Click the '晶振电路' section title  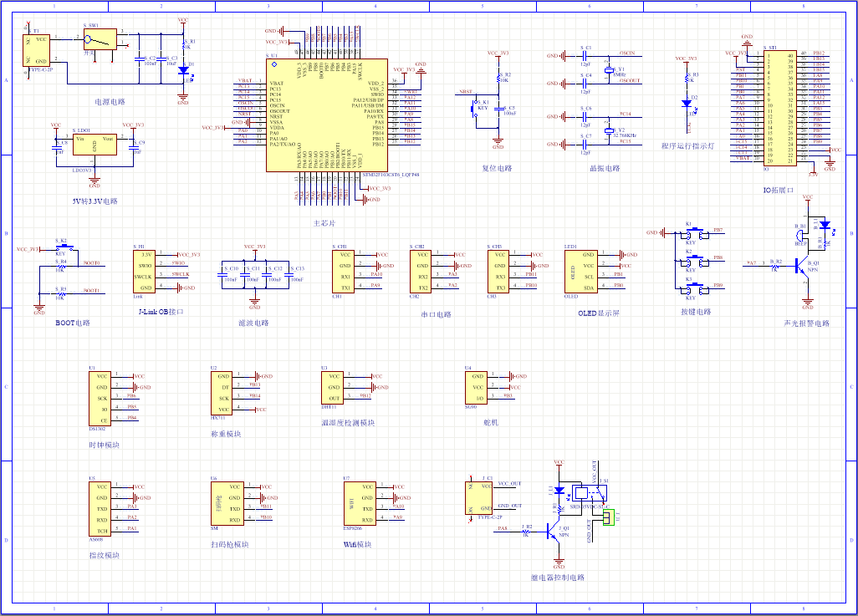pos(605,168)
